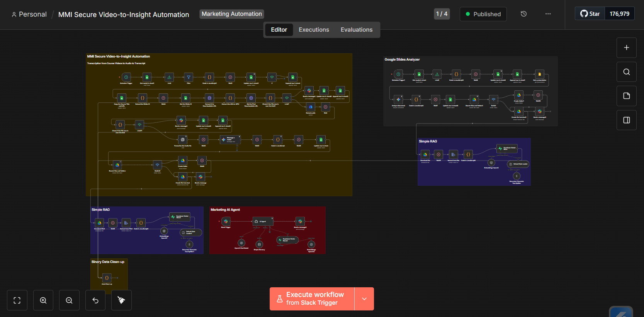644x317 pixels.
Task: Open the Personal project breadcrumb
Action: tap(29, 14)
